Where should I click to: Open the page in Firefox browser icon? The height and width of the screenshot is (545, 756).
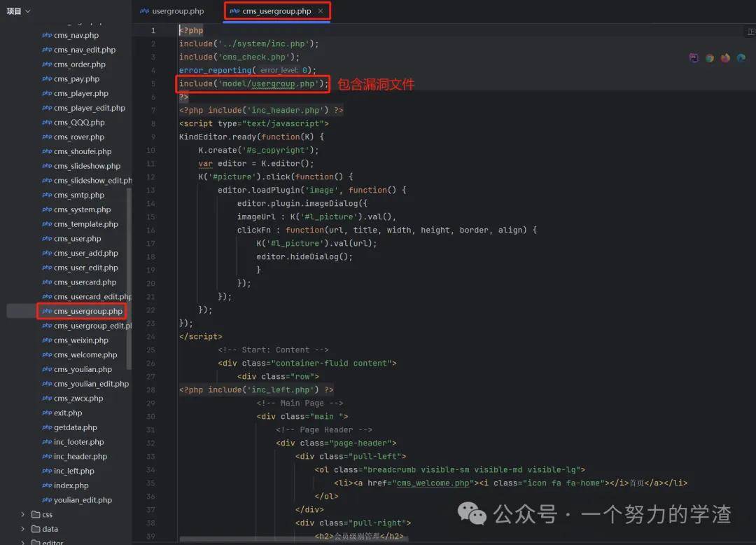coord(725,58)
